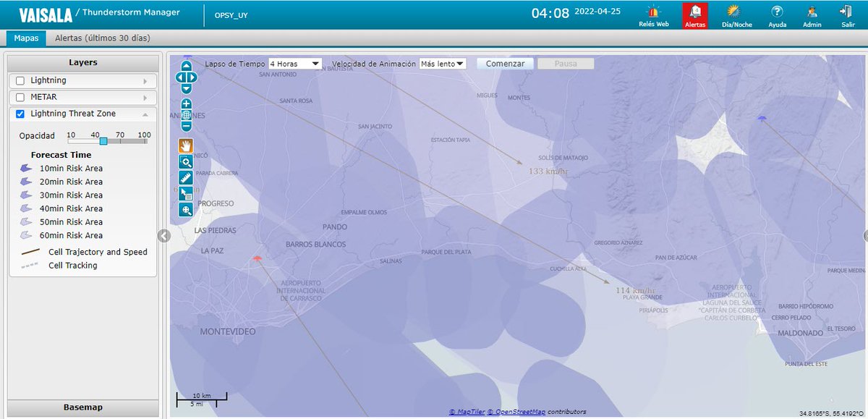Expand the Lightning layer options arrow
Viewport: 868px width, 419px height.
point(145,81)
